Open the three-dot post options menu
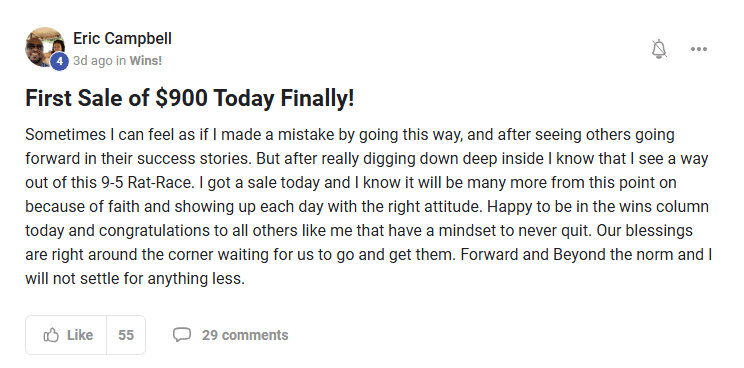The image size is (744, 368). pyautogui.click(x=698, y=49)
